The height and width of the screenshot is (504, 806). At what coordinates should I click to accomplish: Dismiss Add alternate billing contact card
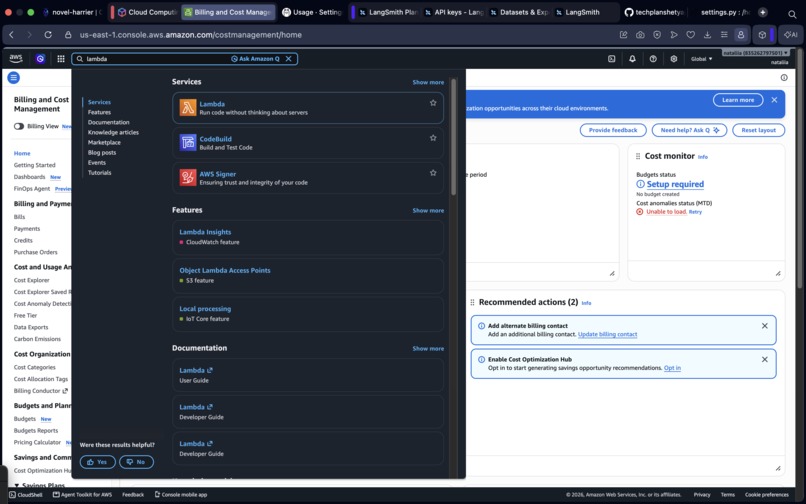coord(764,326)
